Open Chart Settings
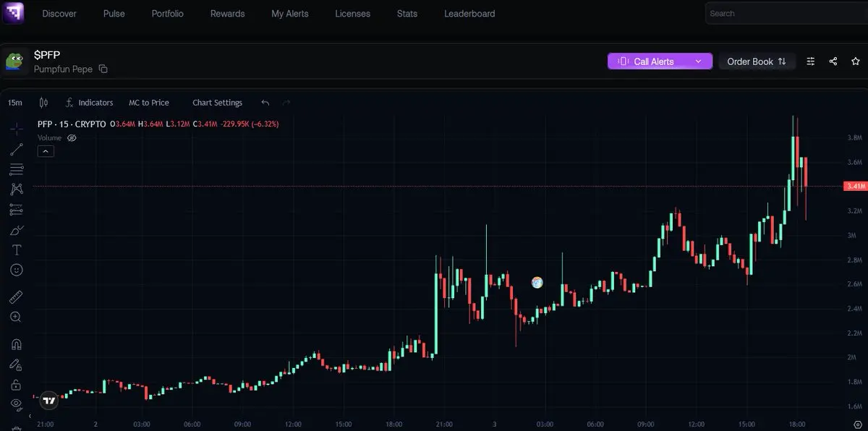Image resolution: width=868 pixels, height=431 pixels. point(217,103)
